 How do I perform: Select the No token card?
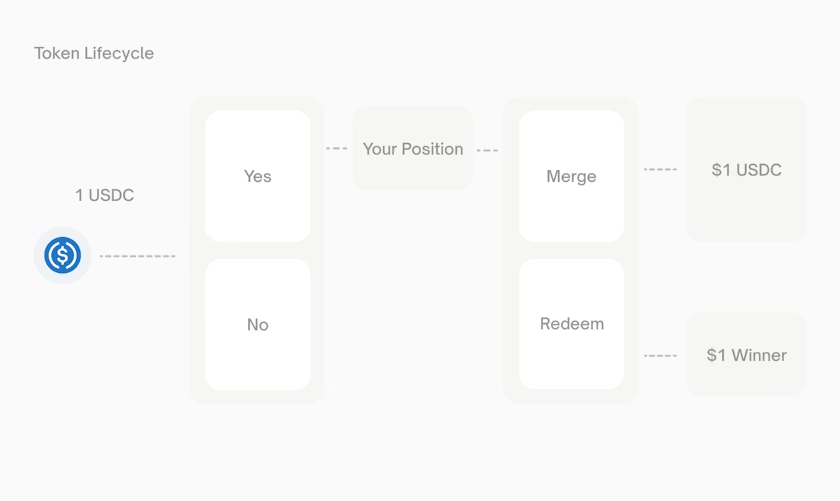(257, 324)
